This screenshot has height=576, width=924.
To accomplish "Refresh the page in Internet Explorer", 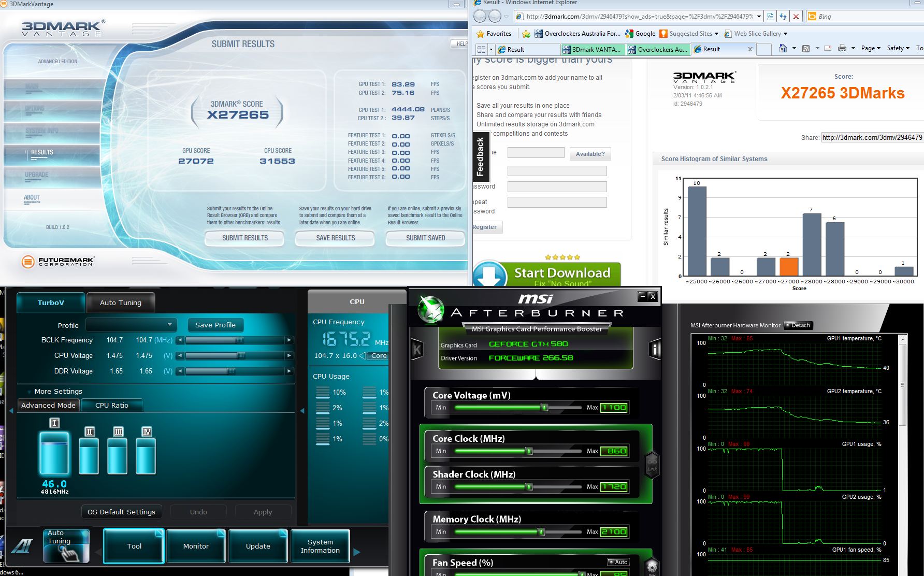I will click(783, 17).
